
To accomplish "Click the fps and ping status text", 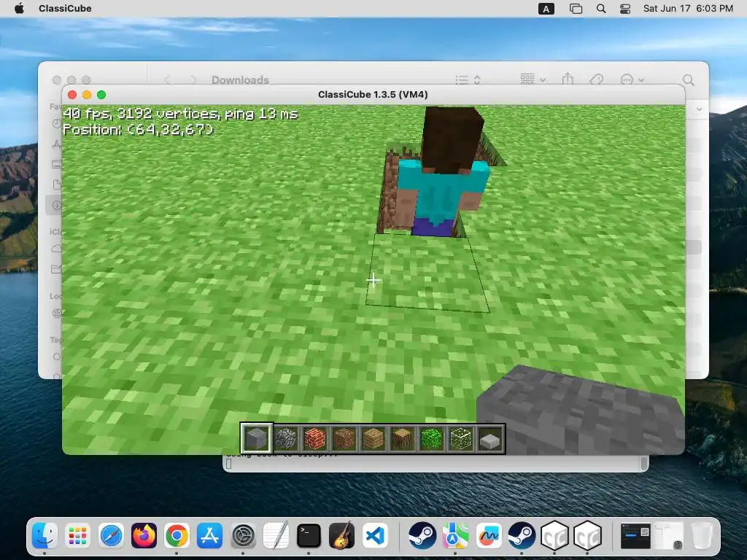I will 180,114.
